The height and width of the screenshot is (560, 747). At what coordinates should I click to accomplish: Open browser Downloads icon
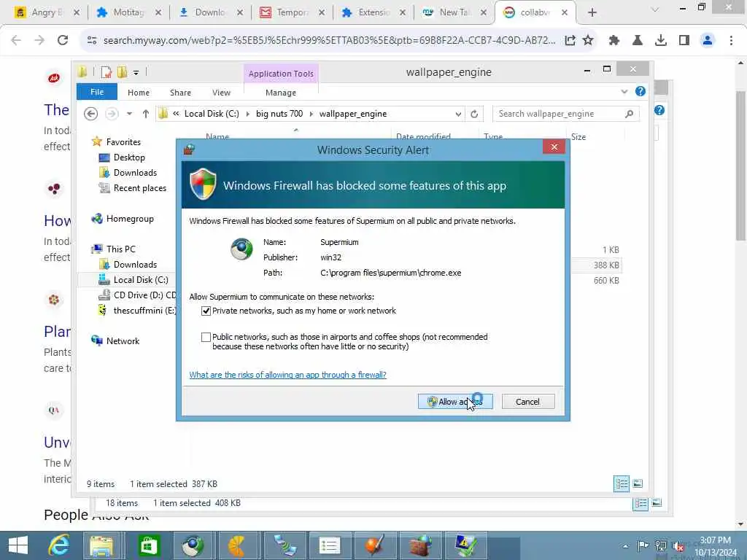coord(661,41)
